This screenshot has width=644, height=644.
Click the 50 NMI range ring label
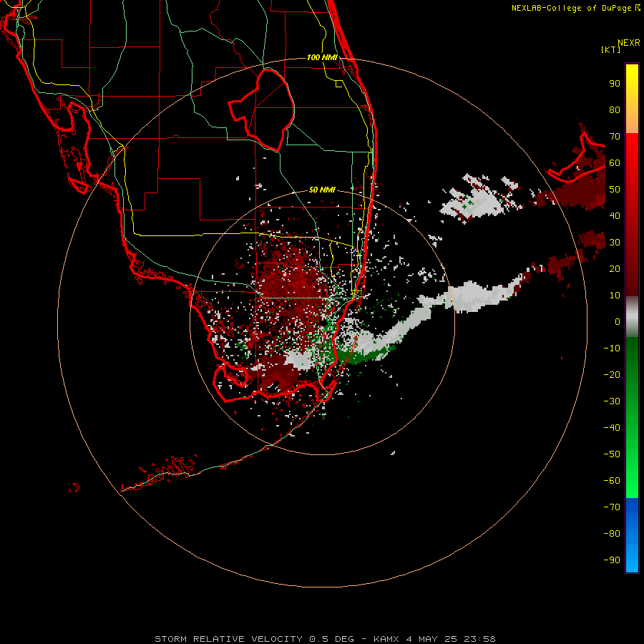click(x=322, y=190)
